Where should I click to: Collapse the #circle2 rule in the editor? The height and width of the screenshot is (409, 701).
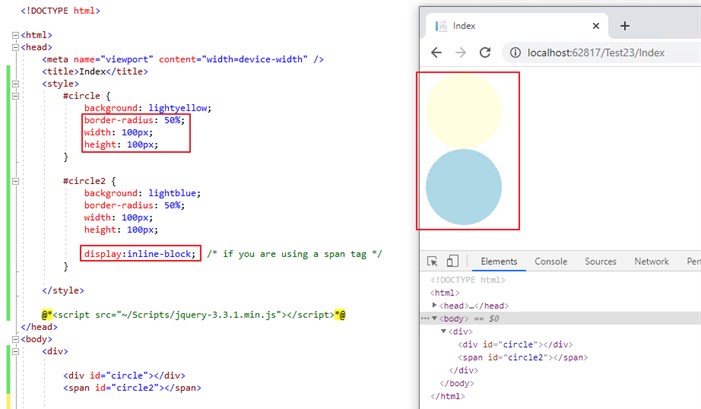pyautogui.click(x=15, y=181)
